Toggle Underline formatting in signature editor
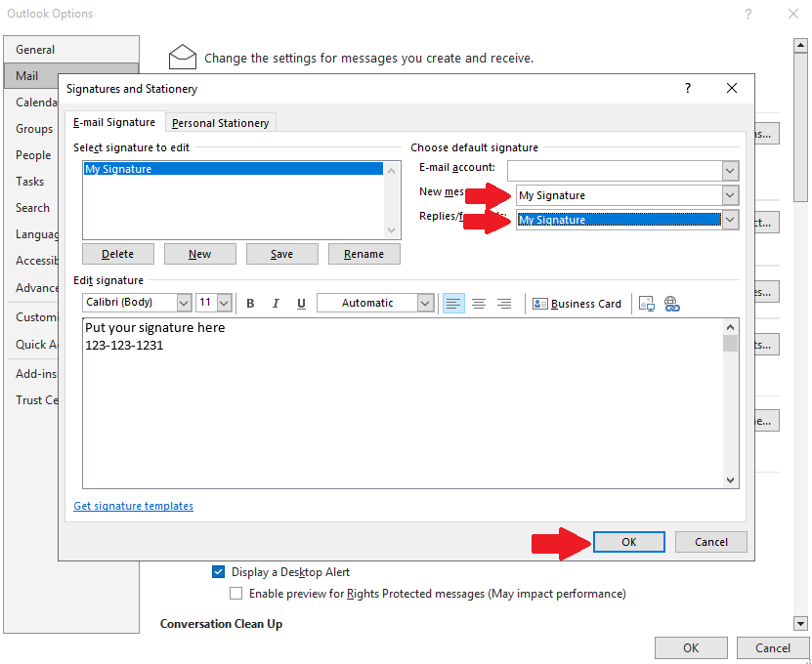 (x=301, y=304)
